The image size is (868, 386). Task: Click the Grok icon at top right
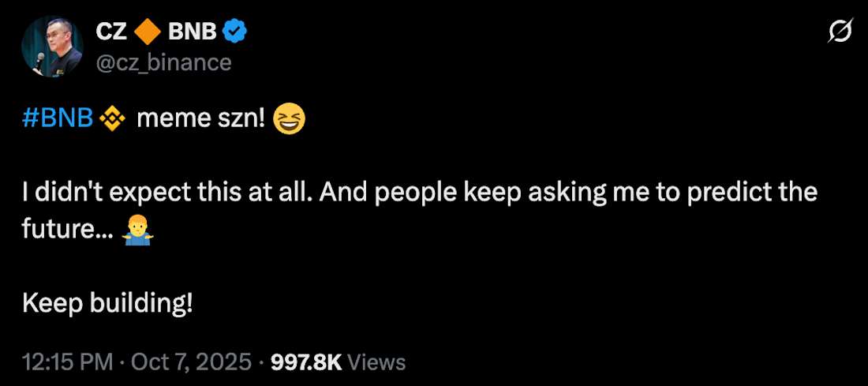[x=838, y=32]
